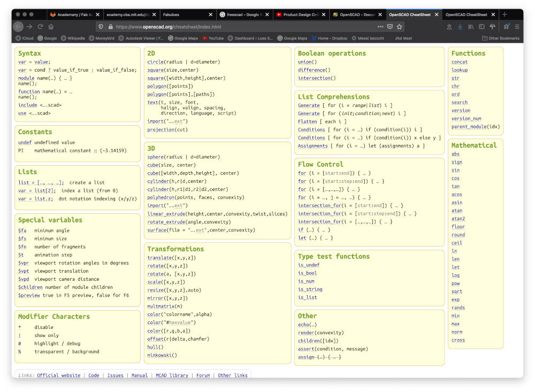Open the concat function link
Screen dimensions: 535x392
click(x=460, y=62)
